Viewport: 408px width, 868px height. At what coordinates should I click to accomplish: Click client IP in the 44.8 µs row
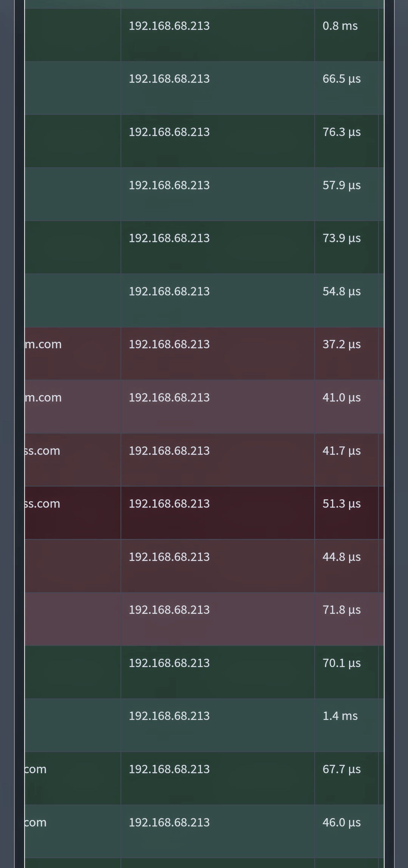pyautogui.click(x=169, y=557)
